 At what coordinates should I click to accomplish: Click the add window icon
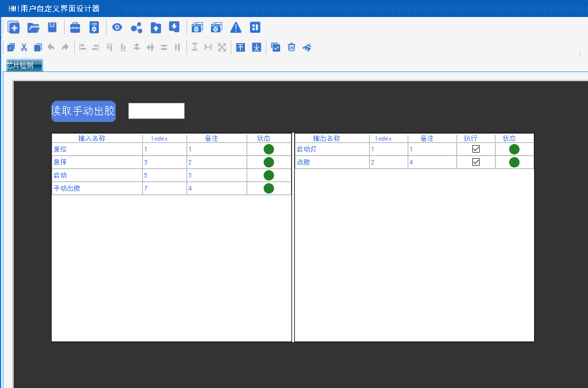pyautogui.click(x=197, y=27)
